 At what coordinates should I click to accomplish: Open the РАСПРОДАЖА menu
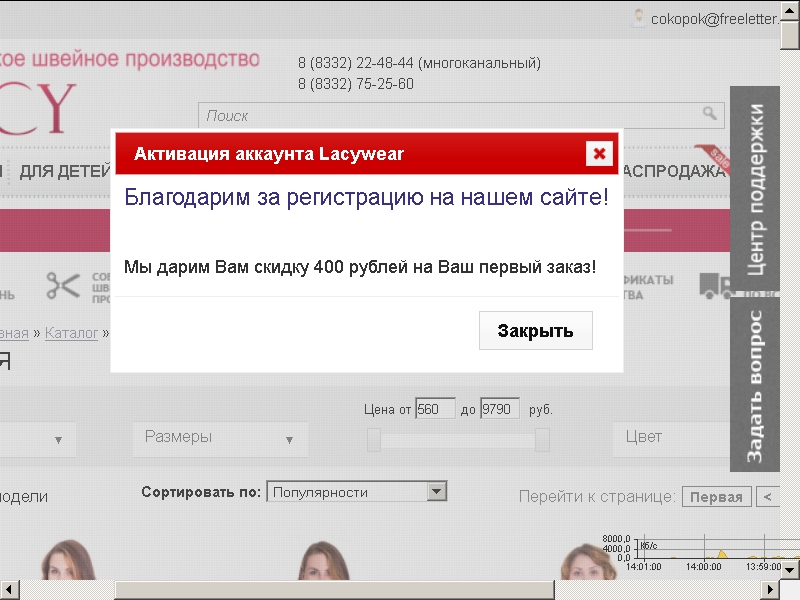click(674, 171)
